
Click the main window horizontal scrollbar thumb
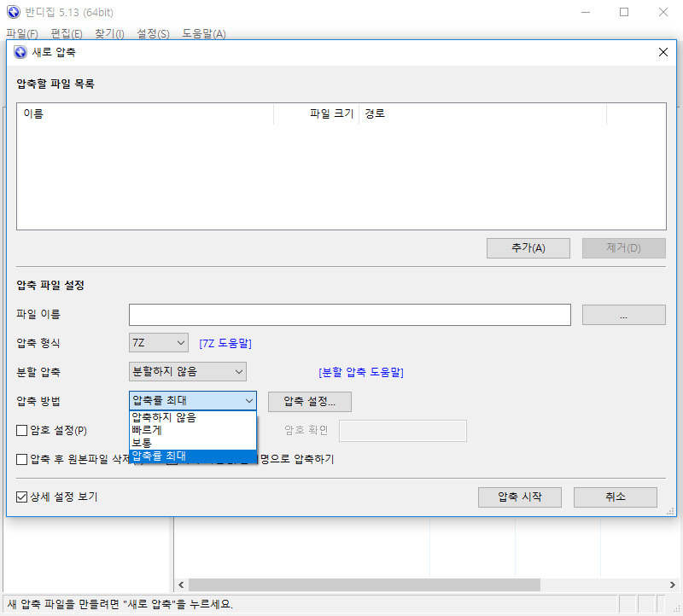click(365, 584)
